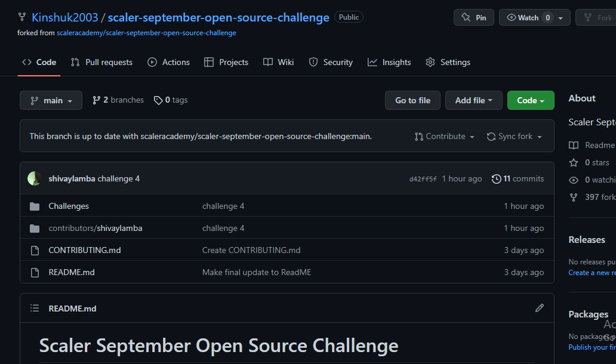Open the Sync fork dropdown
Viewport: 616px width, 364px height.
coord(515,136)
